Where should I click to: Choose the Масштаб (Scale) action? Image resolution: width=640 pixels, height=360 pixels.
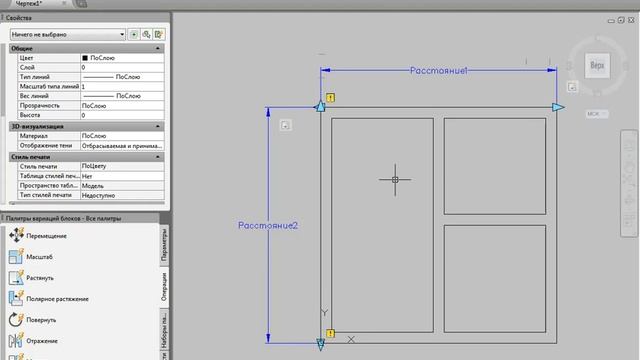pos(31,257)
